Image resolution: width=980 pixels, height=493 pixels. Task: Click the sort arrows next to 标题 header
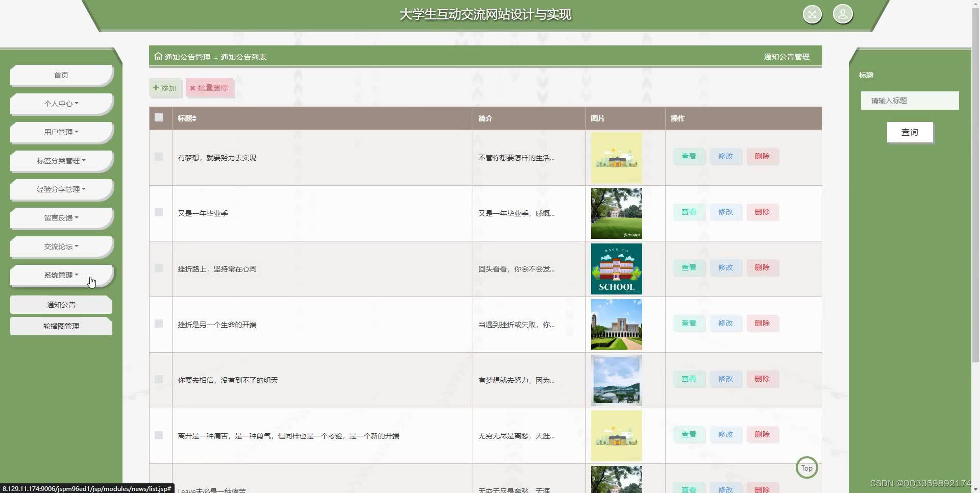tap(194, 118)
